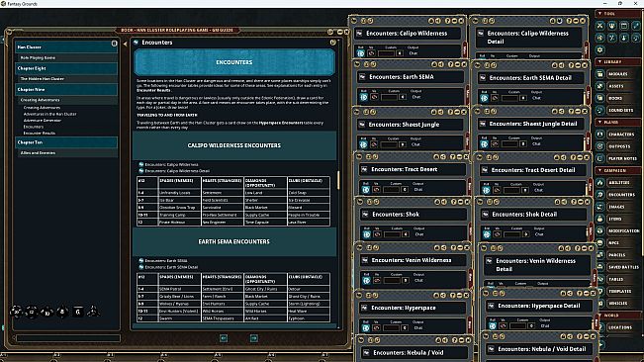Click the Parcels sidebar icon
This screenshot has width=644, height=362.
click(600, 255)
